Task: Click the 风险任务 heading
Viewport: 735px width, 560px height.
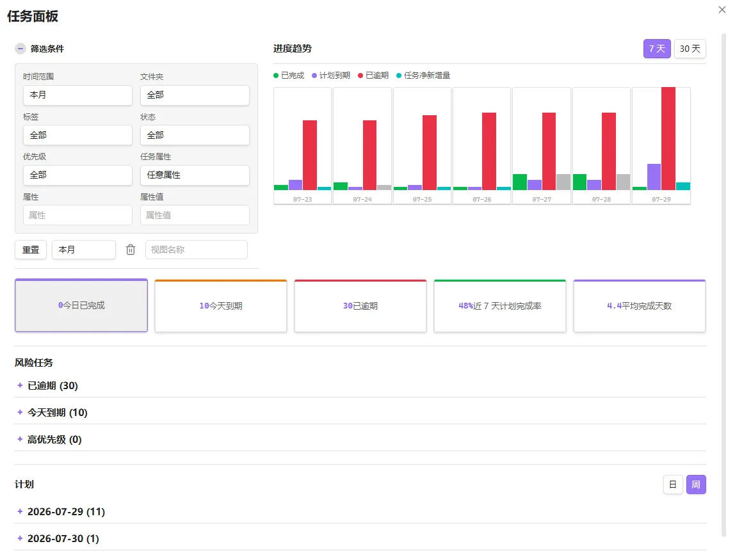Action: tap(34, 363)
